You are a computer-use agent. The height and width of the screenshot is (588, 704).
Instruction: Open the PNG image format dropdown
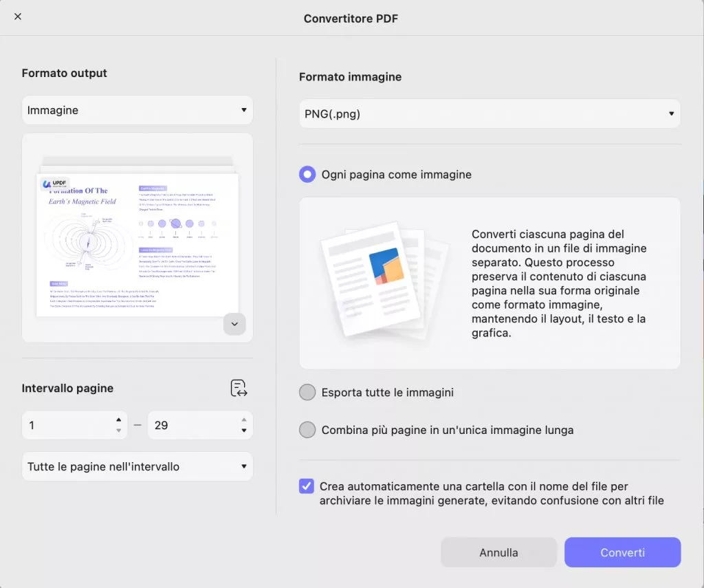point(489,114)
